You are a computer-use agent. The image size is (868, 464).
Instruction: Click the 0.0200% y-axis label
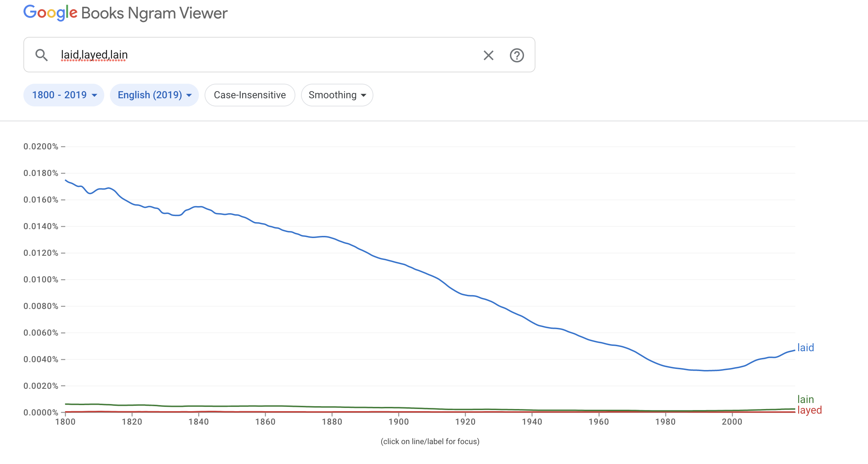click(x=41, y=147)
